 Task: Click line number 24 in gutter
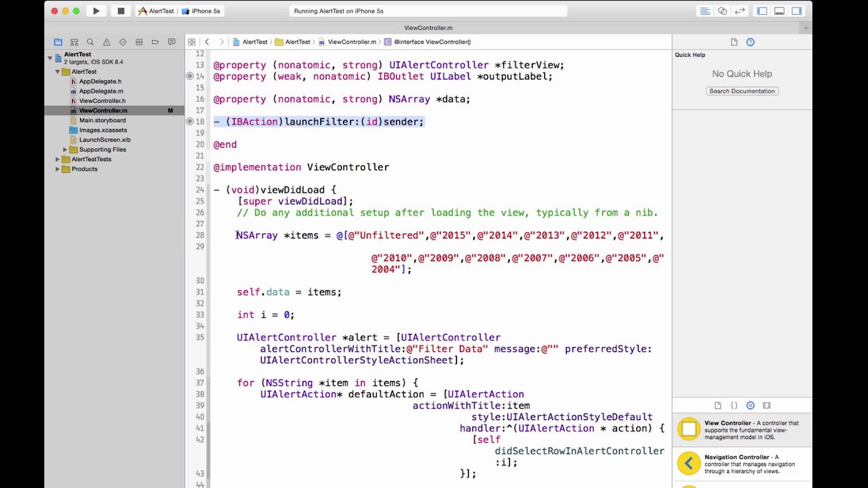(x=199, y=190)
